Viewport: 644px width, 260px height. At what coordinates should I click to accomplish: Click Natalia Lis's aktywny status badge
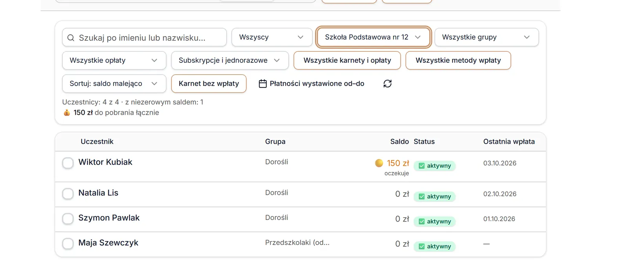[x=435, y=196]
